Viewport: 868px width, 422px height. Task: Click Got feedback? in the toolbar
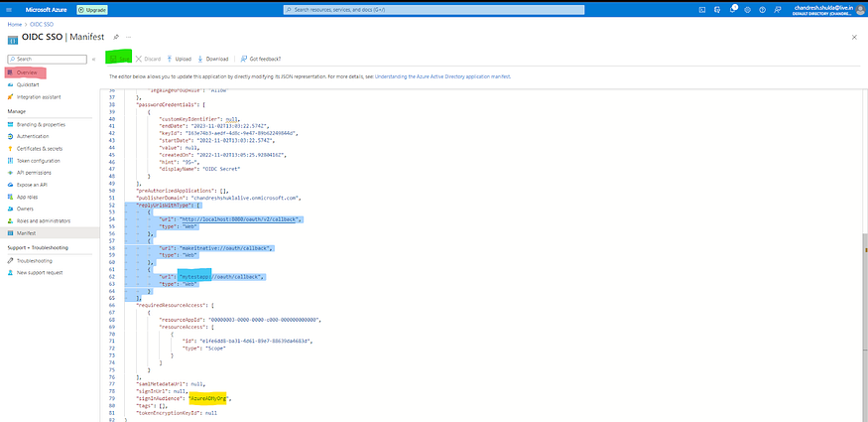click(x=261, y=59)
